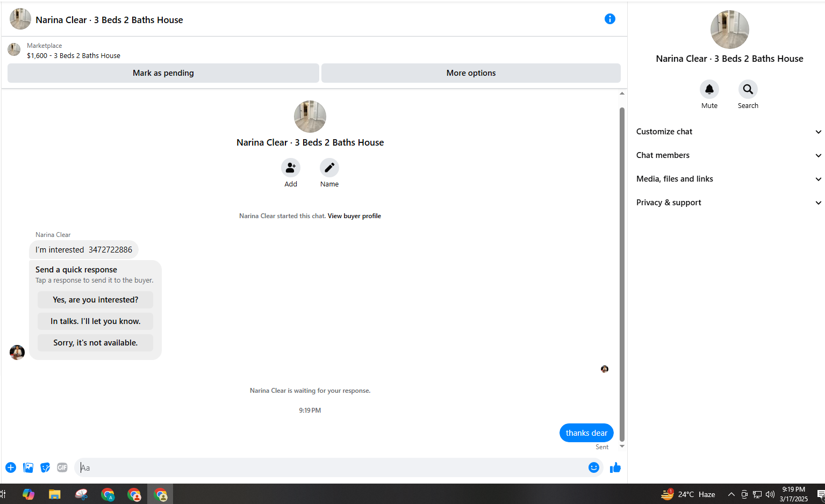This screenshot has height=504, width=825.
Task: Mute the conversation with the bell icon
Action: 709,89
